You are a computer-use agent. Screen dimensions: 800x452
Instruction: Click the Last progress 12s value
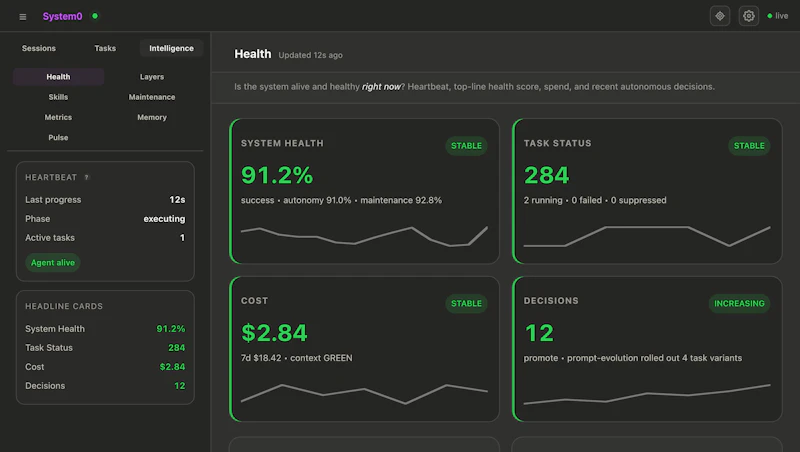click(177, 199)
